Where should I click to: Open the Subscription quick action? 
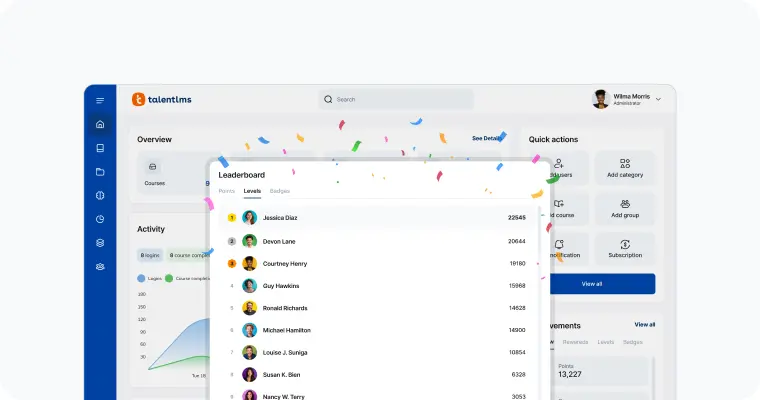(x=625, y=248)
